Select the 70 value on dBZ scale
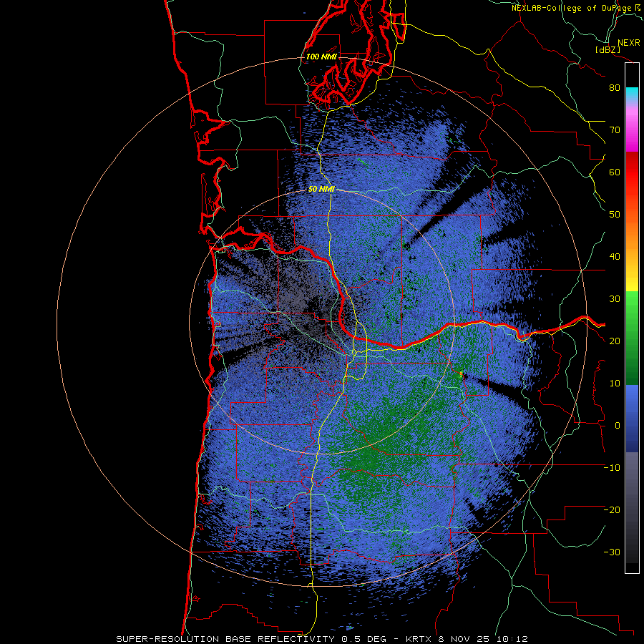The image size is (644, 644). coord(615,130)
